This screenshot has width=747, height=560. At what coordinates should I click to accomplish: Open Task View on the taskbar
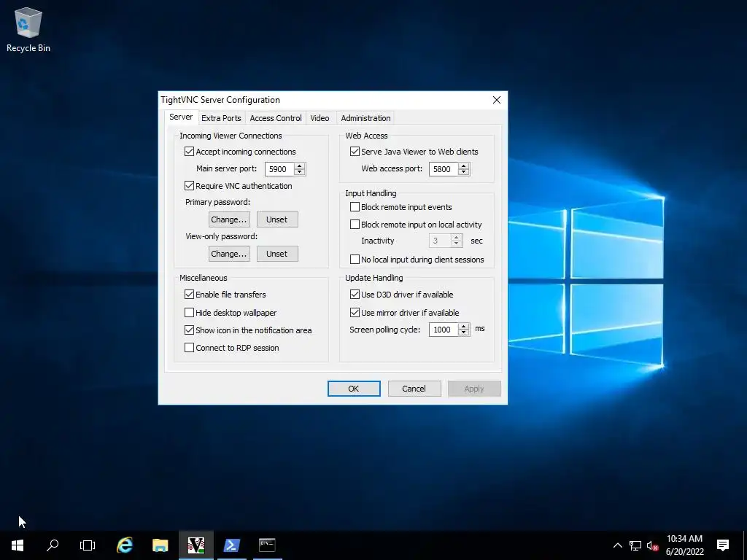[88, 545]
